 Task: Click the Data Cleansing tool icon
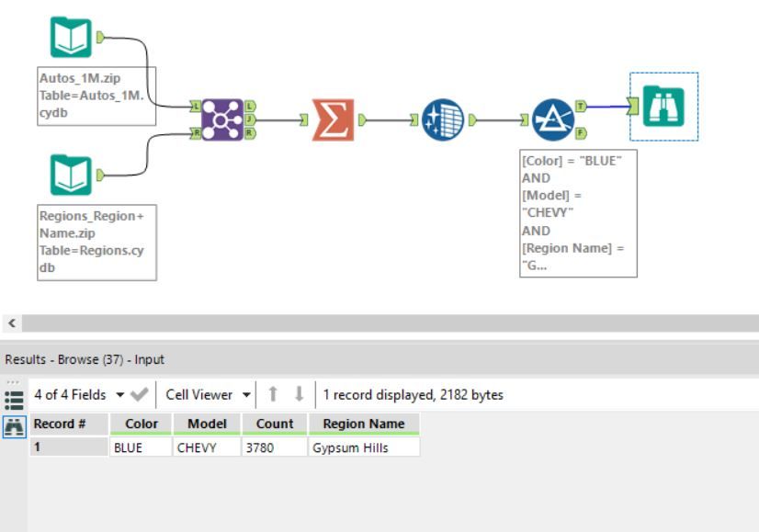[442, 119]
